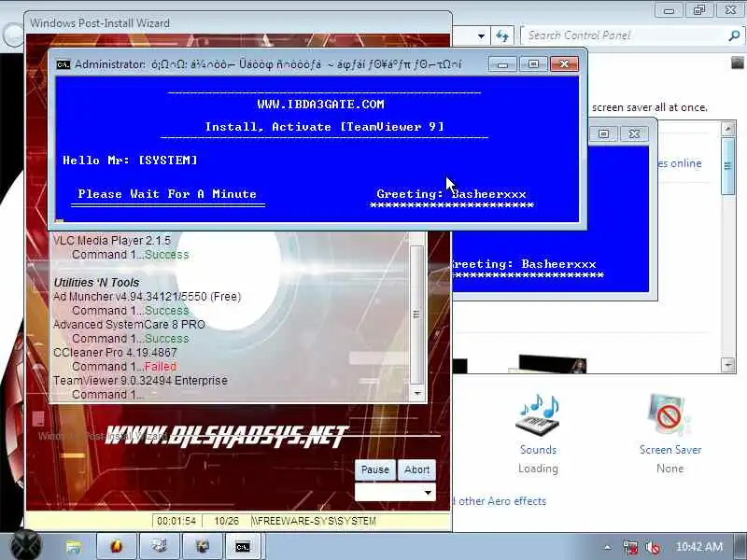Click the red 'Failed' status text

[x=161, y=367]
